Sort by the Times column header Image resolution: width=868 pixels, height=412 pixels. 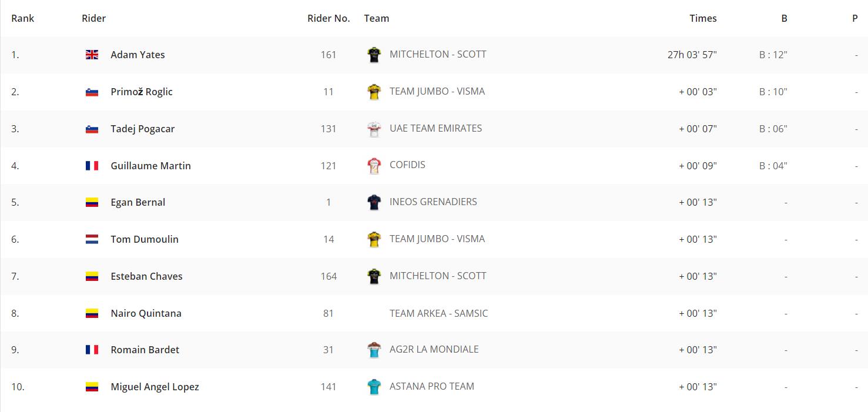(x=703, y=18)
